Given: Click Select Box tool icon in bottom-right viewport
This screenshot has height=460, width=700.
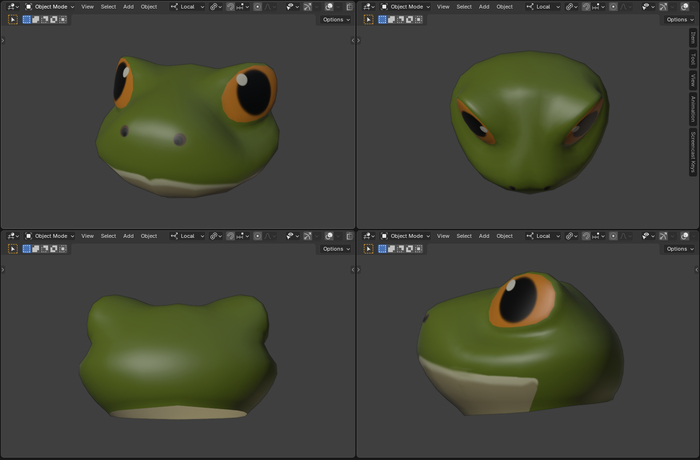Looking at the screenshot, I should coord(368,248).
